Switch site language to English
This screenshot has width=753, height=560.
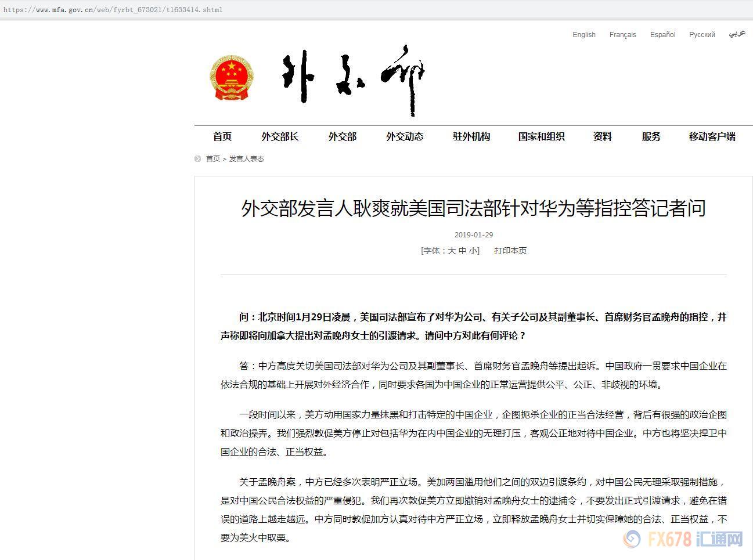pyautogui.click(x=583, y=35)
